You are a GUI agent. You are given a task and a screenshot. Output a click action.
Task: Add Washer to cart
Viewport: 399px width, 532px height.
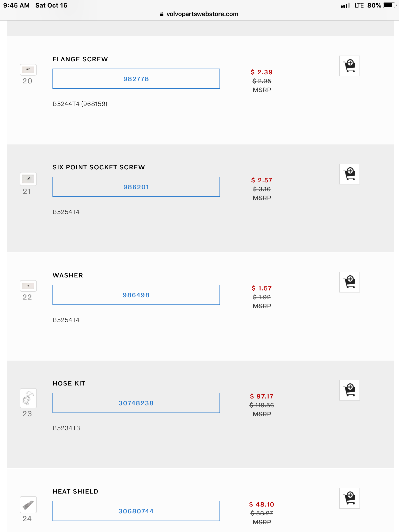point(349,282)
